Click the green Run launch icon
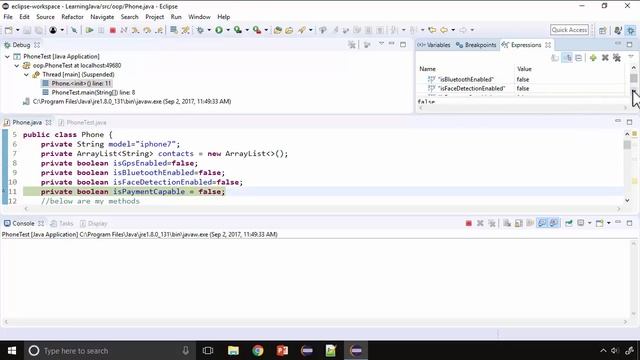The width and height of the screenshot is (640, 360). point(219,30)
